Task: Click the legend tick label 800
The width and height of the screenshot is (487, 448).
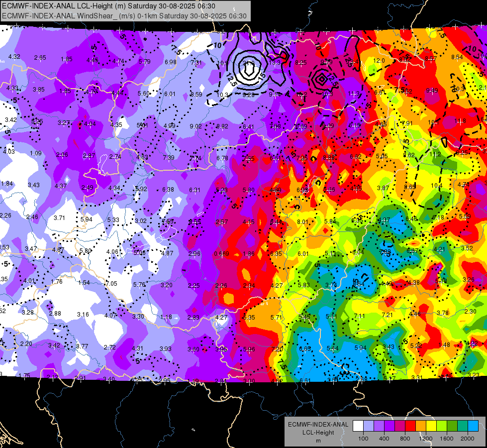Action: [x=405, y=439]
